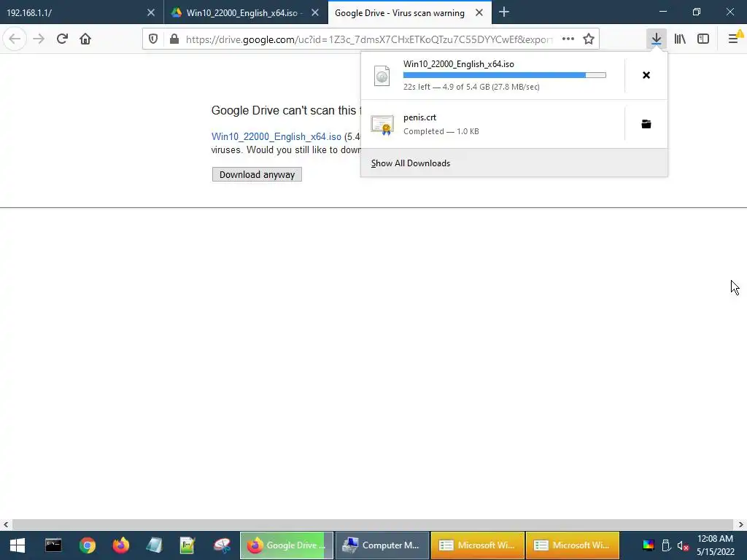
Task: Click the URL address bar
Action: pos(369,39)
